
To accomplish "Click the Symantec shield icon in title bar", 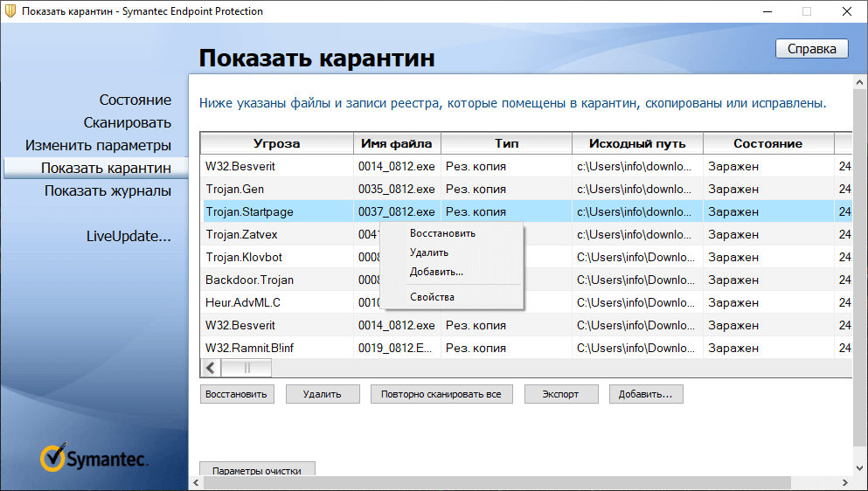I will click(10, 11).
